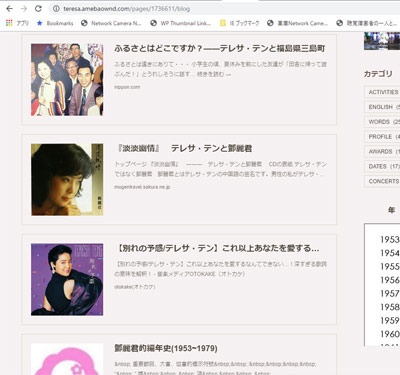Open WP Thumbnail Link bookmark

pyautogui.click(x=181, y=23)
